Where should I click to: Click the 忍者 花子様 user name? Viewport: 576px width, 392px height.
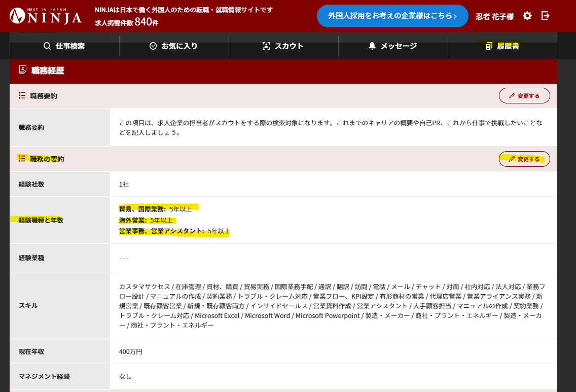click(x=494, y=16)
